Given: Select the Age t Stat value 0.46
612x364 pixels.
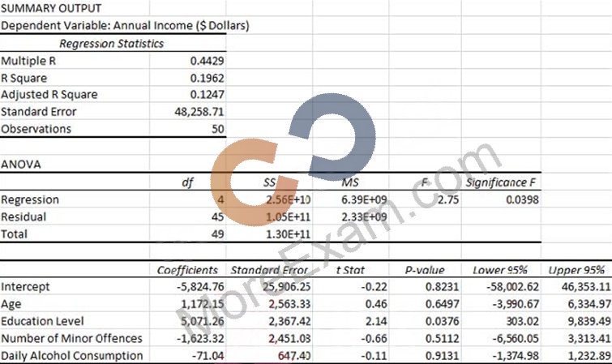Looking at the screenshot, I should (x=376, y=304).
